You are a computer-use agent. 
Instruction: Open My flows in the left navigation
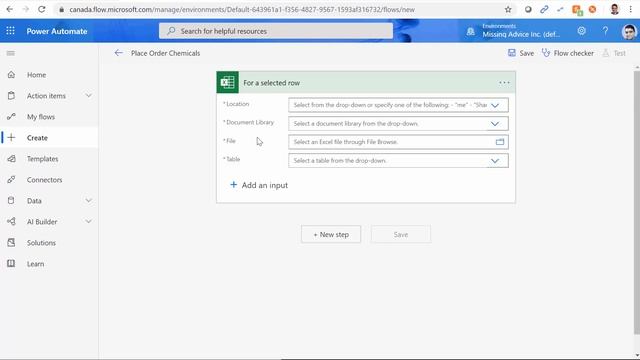pos(49,117)
